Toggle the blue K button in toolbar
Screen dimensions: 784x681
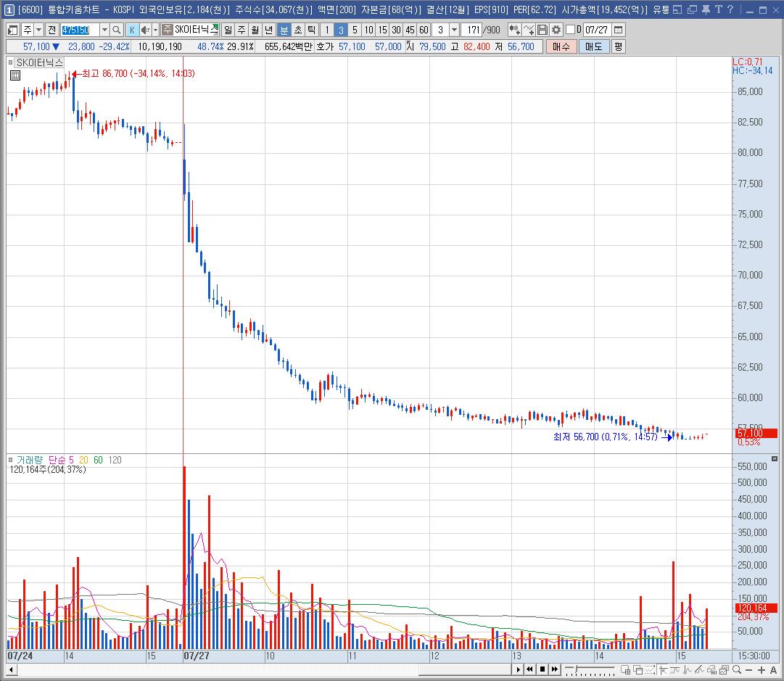pyautogui.click(x=132, y=30)
